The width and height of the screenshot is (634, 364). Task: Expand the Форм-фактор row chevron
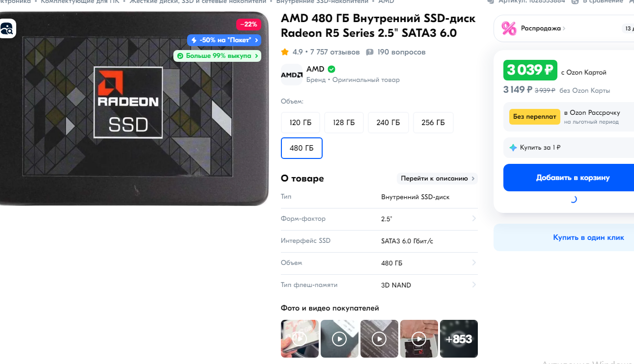[x=474, y=218]
